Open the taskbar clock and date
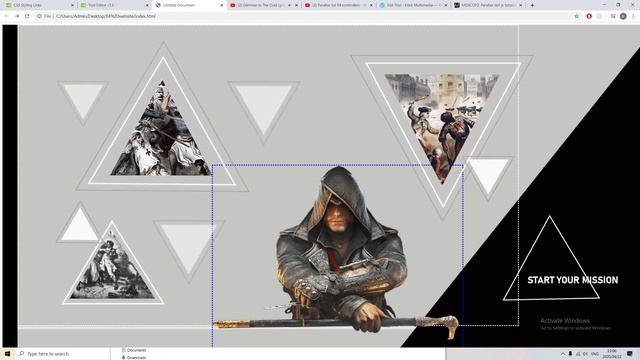 [x=611, y=354]
